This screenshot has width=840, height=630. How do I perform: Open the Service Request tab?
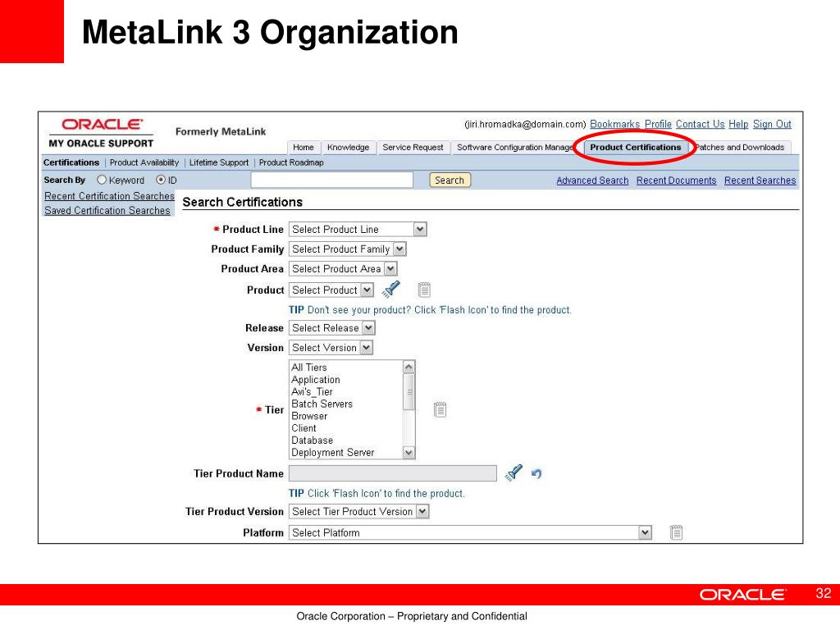[413, 148]
